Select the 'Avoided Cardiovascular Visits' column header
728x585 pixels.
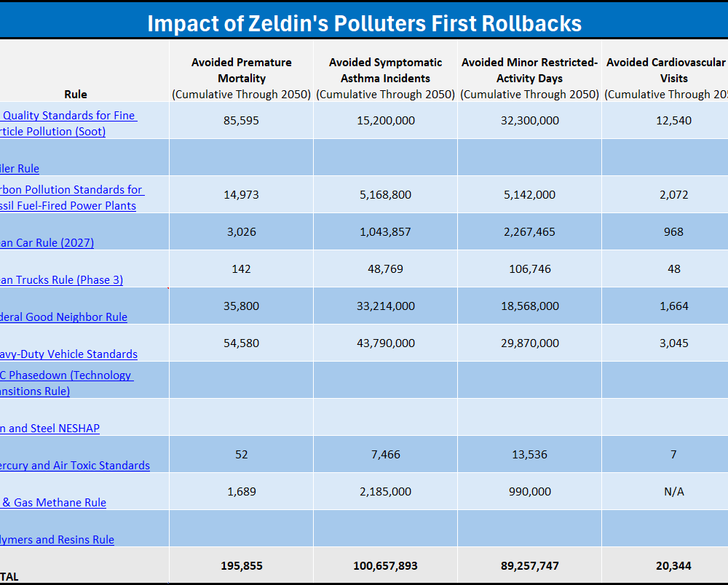coord(665,71)
